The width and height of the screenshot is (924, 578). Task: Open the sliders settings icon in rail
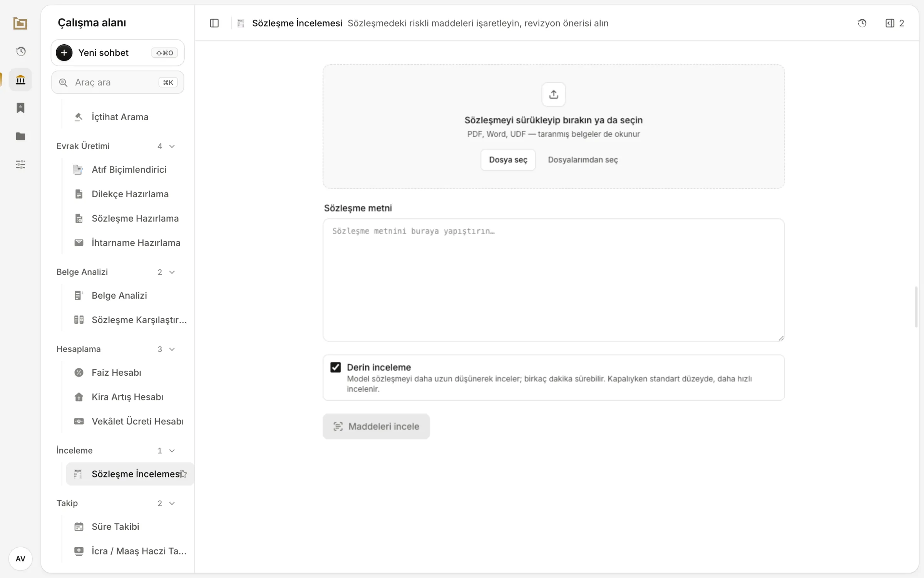[20, 165]
